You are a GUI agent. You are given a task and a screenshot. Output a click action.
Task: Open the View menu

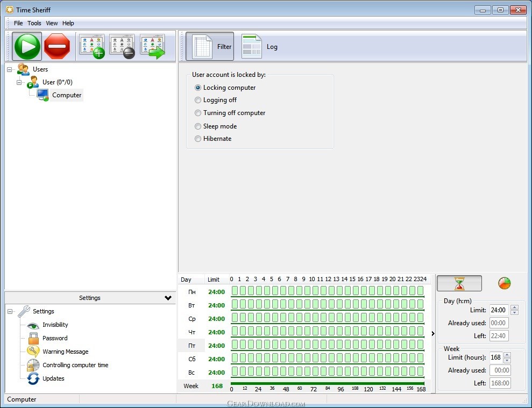point(52,23)
